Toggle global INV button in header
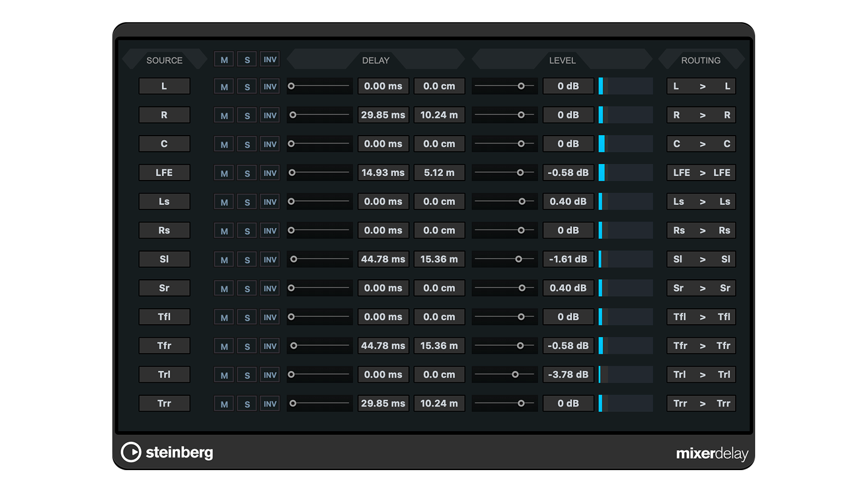 [270, 60]
